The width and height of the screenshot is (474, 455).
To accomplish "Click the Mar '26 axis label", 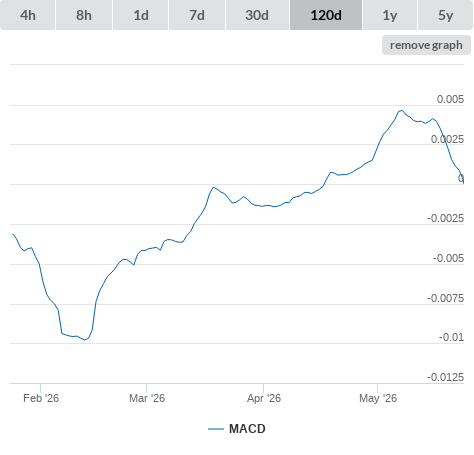I will [147, 398].
